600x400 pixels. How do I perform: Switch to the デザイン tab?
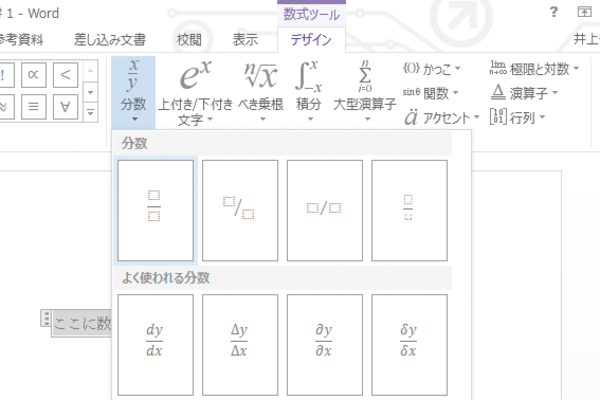pos(311,40)
